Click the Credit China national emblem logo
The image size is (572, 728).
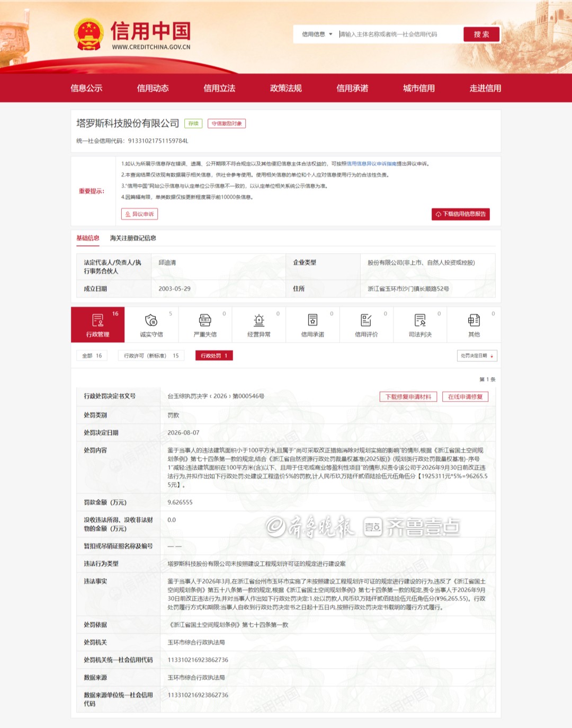[x=88, y=34]
